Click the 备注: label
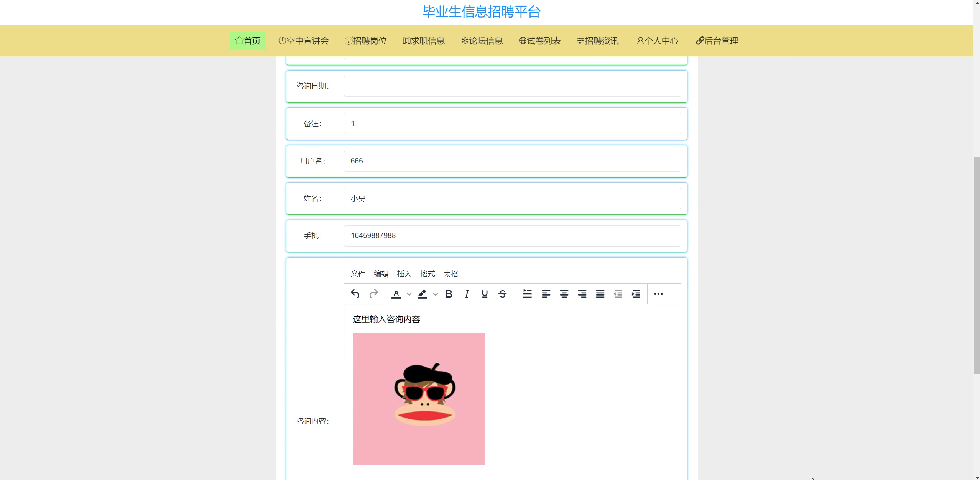Screen dimensions: 980x480 313,123
